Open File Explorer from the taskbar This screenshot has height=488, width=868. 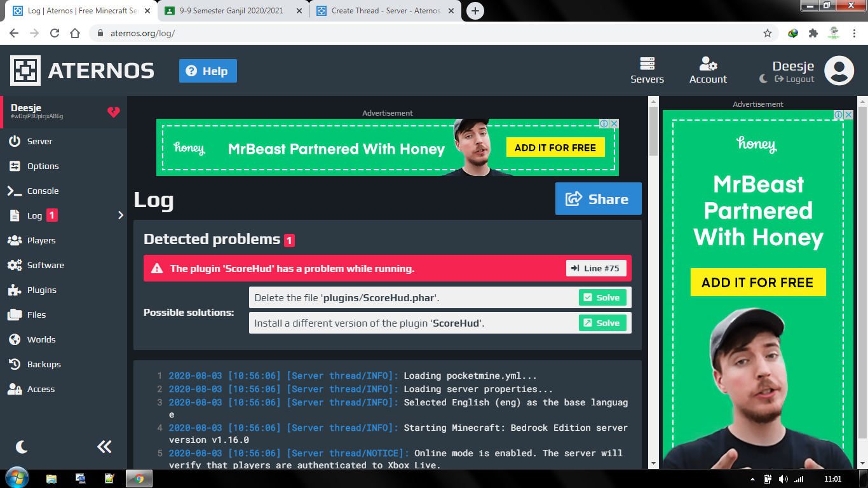tap(51, 478)
